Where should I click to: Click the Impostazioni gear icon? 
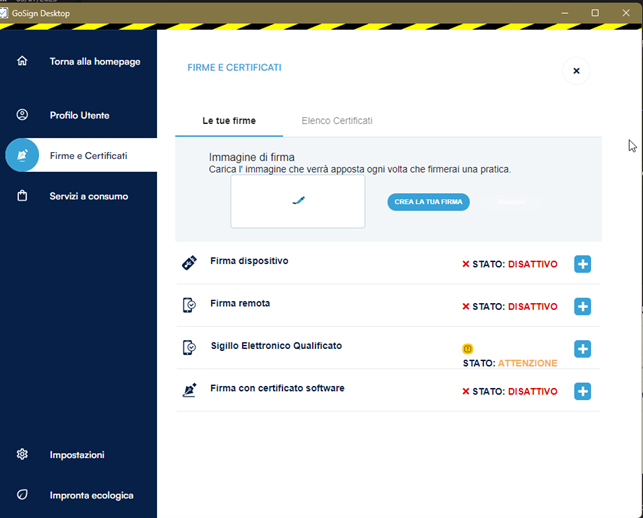click(x=22, y=454)
